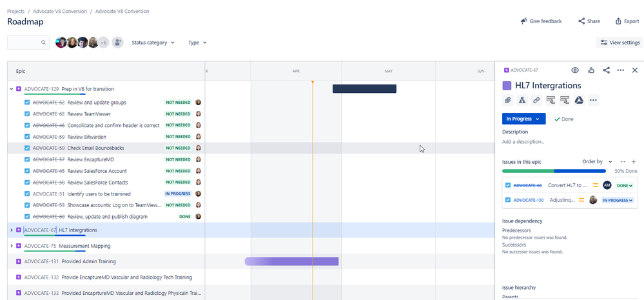
Task: Click the assignee avatar on ADVOCATE-130
Action: click(593, 200)
